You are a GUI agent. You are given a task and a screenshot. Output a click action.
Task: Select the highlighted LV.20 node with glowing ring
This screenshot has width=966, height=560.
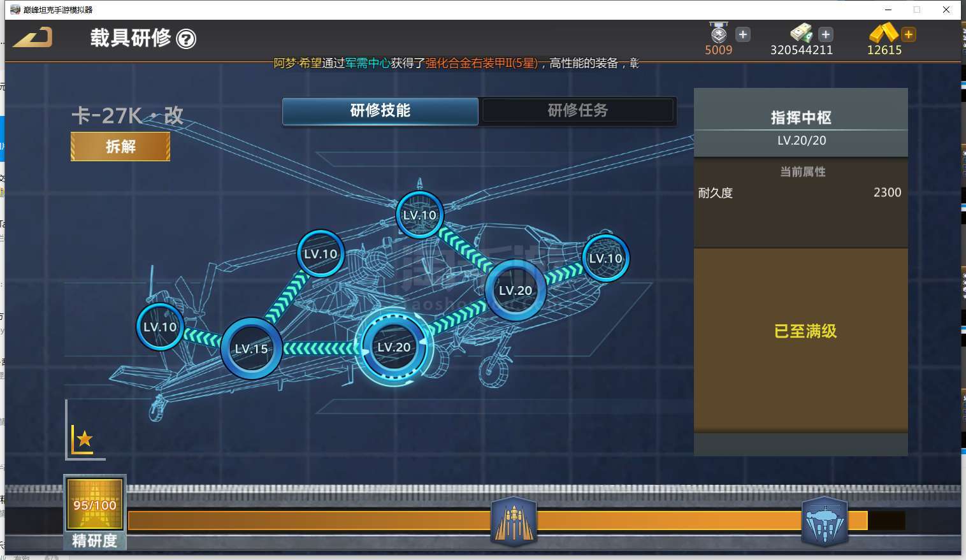[394, 347]
